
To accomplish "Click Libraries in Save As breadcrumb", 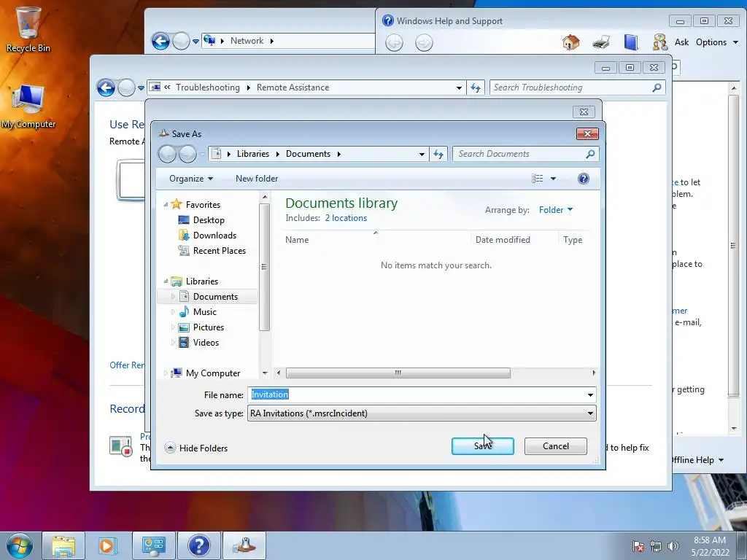I will 253,154.
